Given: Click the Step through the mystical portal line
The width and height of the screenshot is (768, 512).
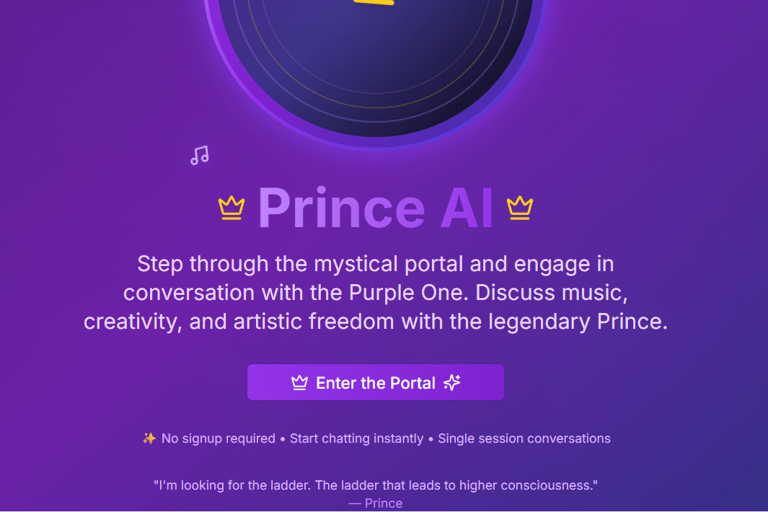Looking at the screenshot, I should (x=375, y=264).
